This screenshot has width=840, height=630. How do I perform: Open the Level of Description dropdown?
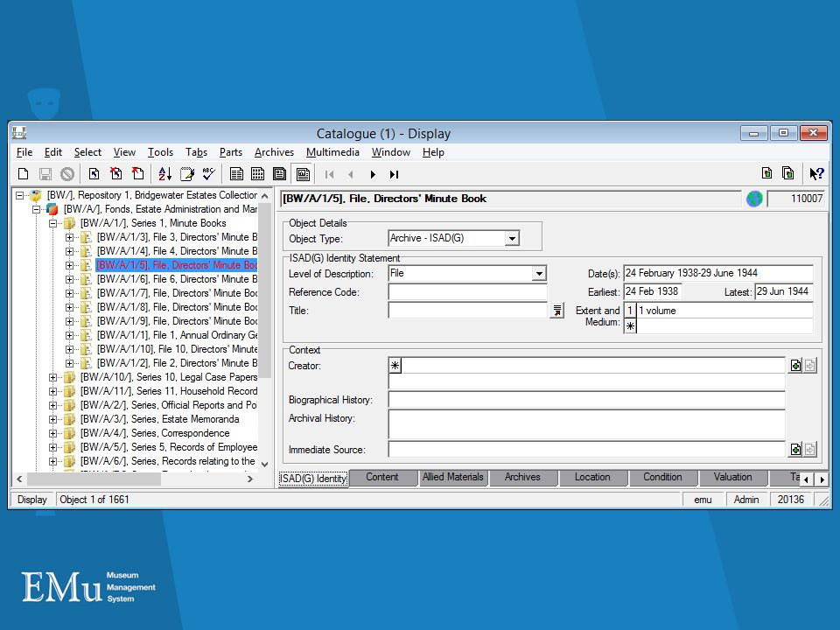pyautogui.click(x=539, y=274)
